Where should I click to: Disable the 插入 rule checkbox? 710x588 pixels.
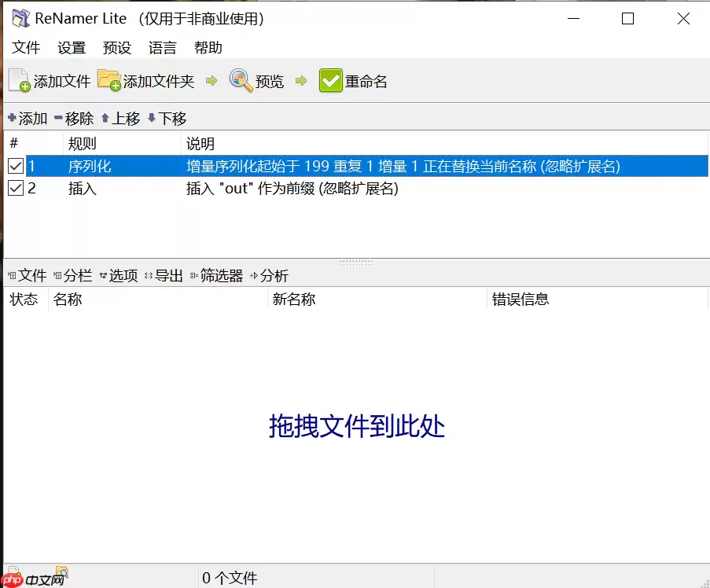tap(13, 188)
